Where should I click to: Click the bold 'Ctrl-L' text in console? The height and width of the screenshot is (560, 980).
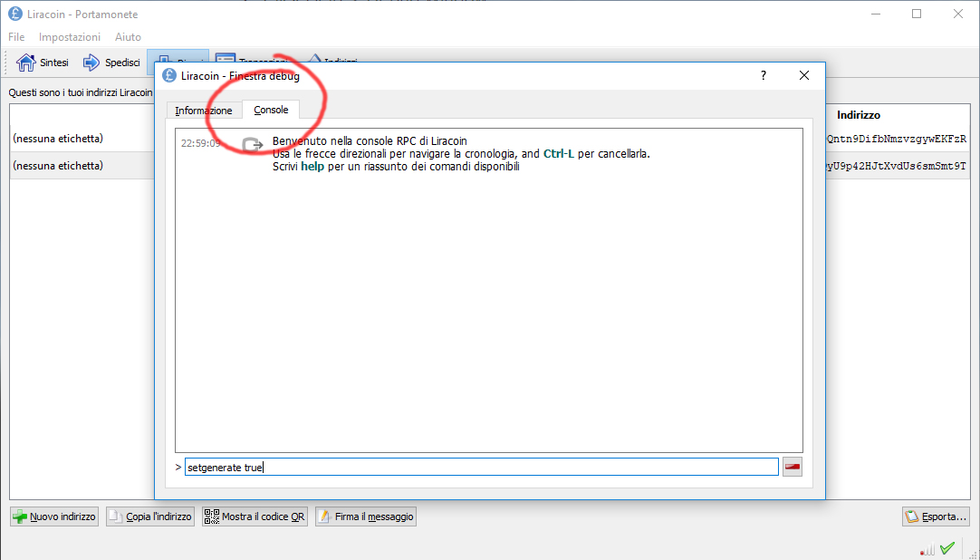(559, 154)
